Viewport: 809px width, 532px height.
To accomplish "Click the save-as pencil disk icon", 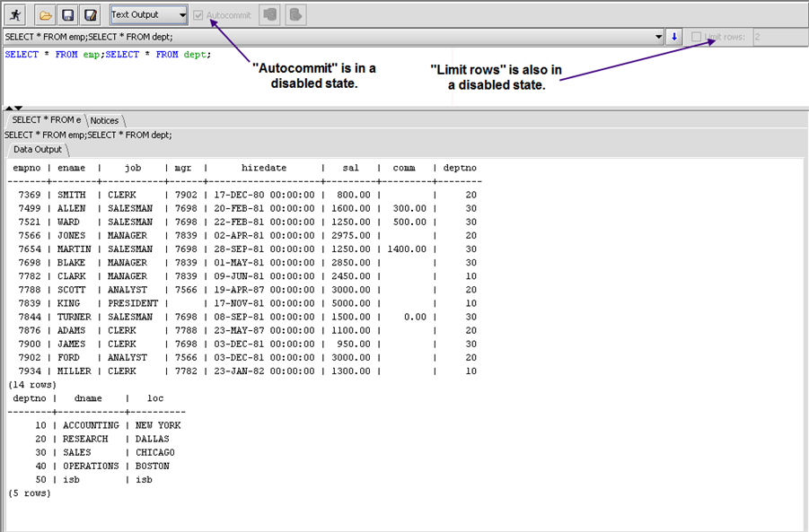I will click(x=91, y=15).
